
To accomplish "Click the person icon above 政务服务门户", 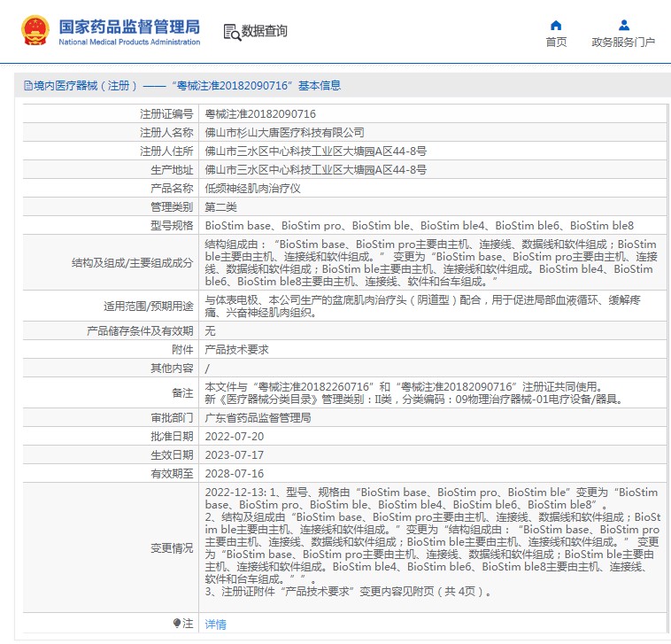I will tap(623, 25).
